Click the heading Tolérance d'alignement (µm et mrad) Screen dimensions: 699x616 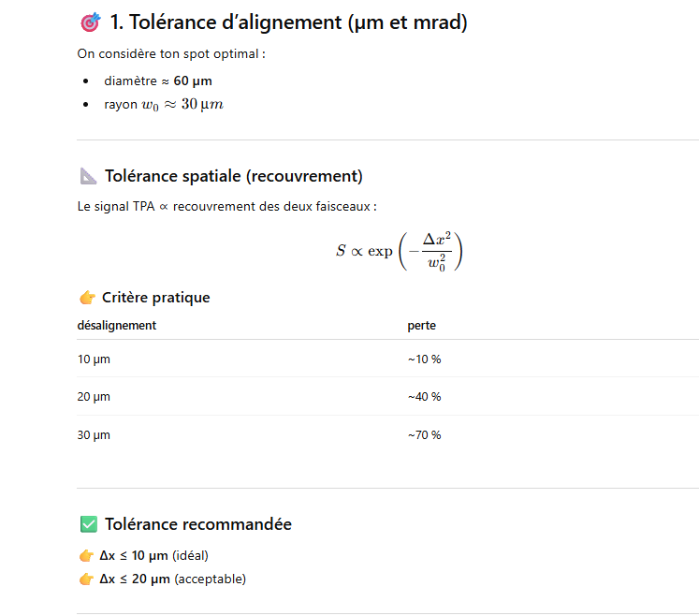pyautogui.click(x=288, y=22)
